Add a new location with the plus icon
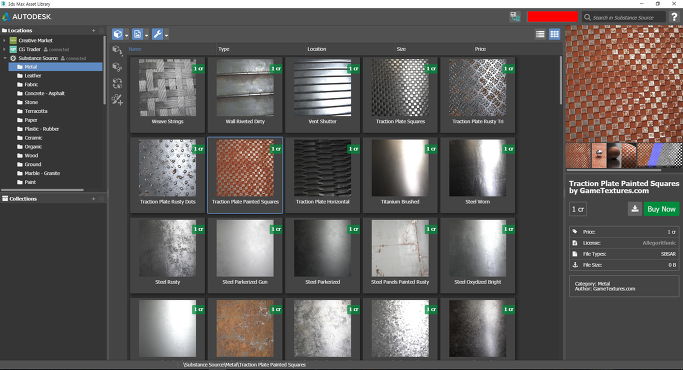 93,31
